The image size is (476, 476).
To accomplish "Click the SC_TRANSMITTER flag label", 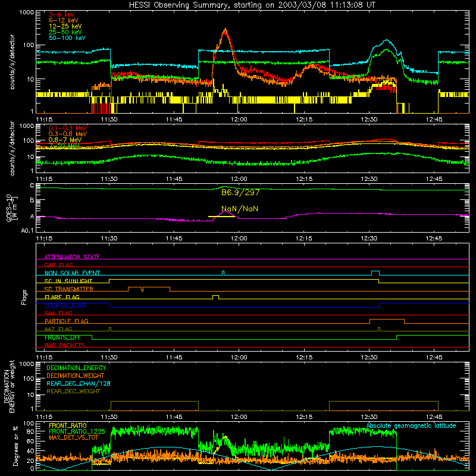I will 69,289.
